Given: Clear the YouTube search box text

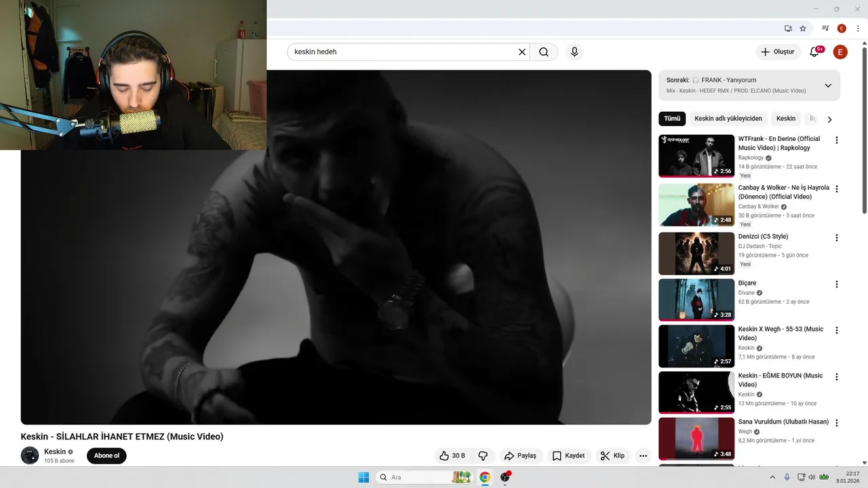Looking at the screenshot, I should click(522, 52).
